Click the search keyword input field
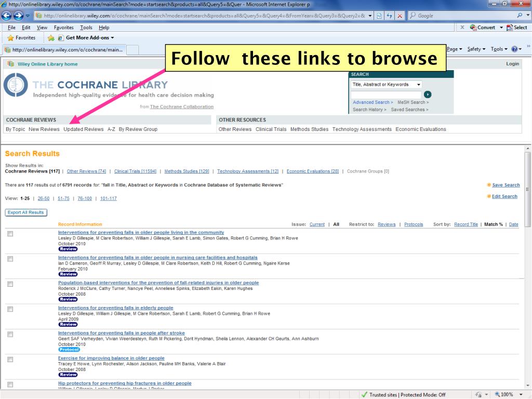This screenshot has height=399, width=532. (x=386, y=95)
